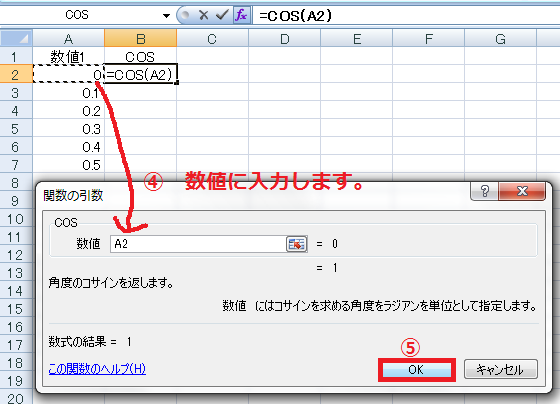The width and height of the screenshot is (560, 404).
Task: Select row 2 header
Action: (x=16, y=74)
